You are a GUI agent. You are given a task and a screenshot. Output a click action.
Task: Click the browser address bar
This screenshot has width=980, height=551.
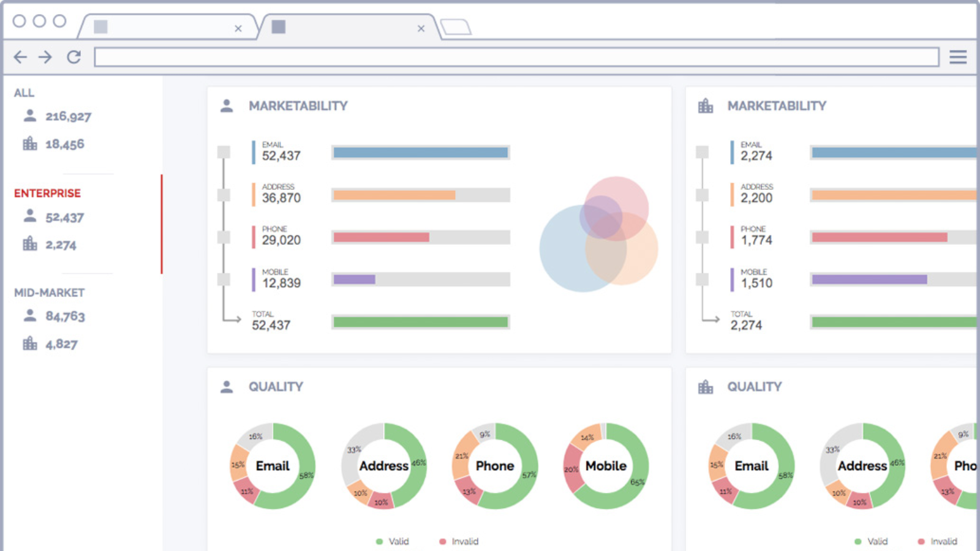tap(516, 57)
